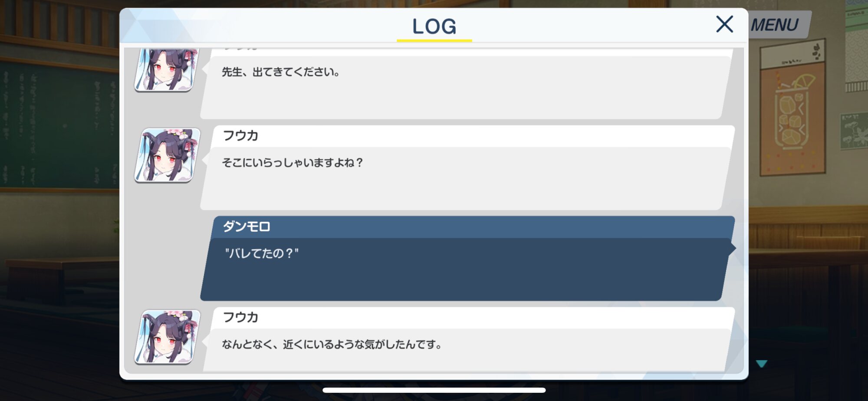
Task: Click the フウカ name label above そこにいらっしゃいますよね
Action: point(240,136)
